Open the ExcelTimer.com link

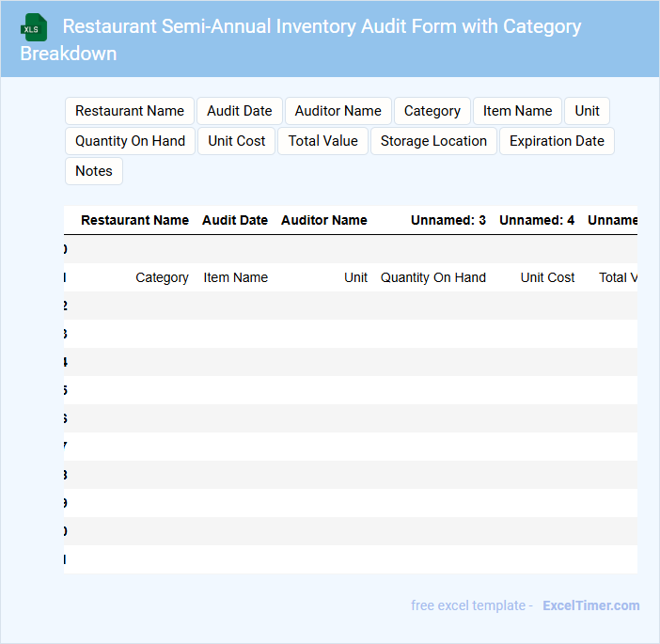[591, 605]
